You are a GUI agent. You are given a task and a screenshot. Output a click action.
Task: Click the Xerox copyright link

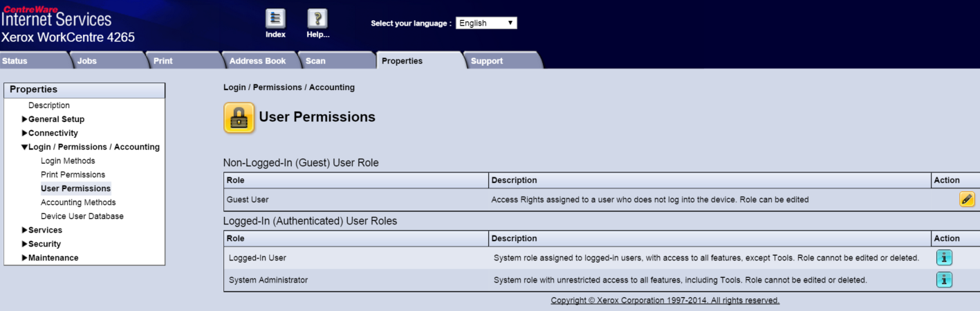[x=665, y=301]
